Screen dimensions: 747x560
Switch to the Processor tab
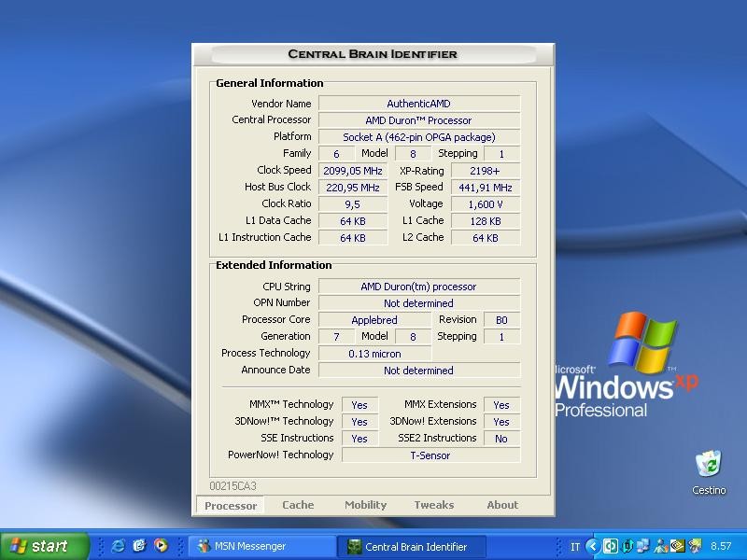tap(231, 505)
